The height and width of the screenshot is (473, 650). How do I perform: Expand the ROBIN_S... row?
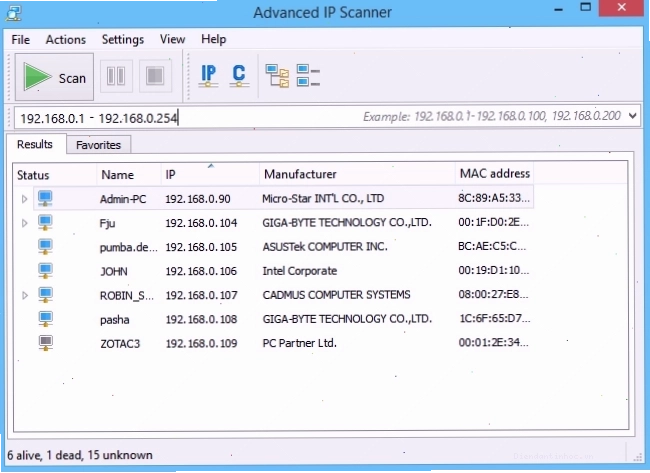coord(24,295)
